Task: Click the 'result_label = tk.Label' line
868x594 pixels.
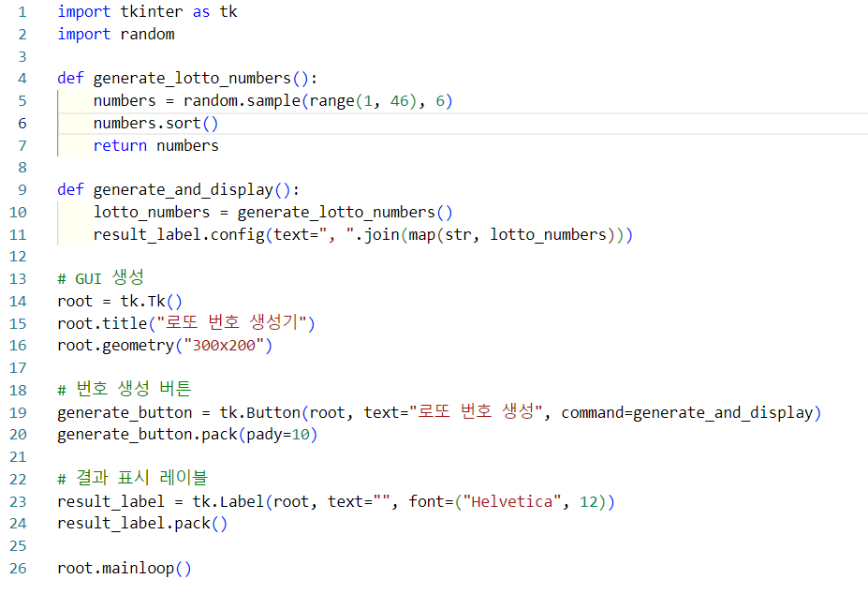Action: pos(336,502)
